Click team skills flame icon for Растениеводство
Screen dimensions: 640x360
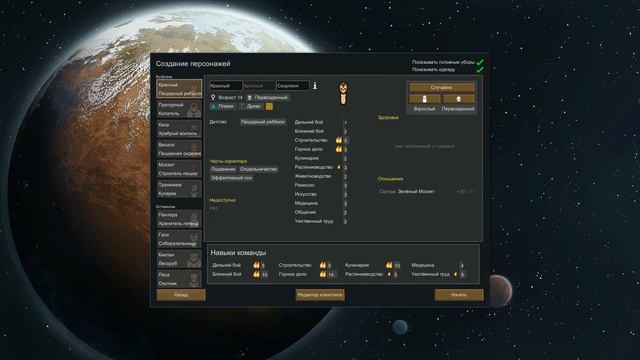point(389,274)
